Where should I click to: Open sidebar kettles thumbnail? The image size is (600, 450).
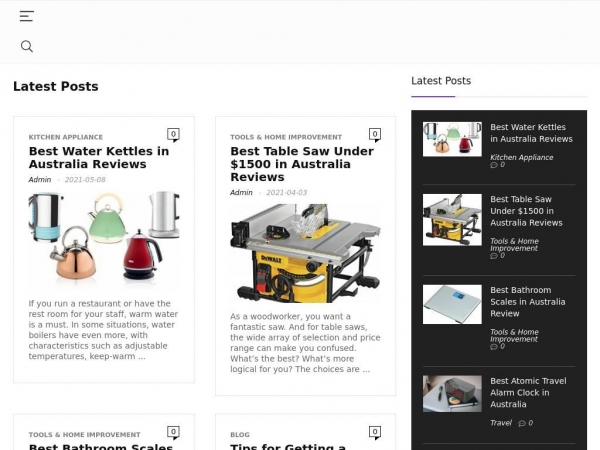coord(452,139)
